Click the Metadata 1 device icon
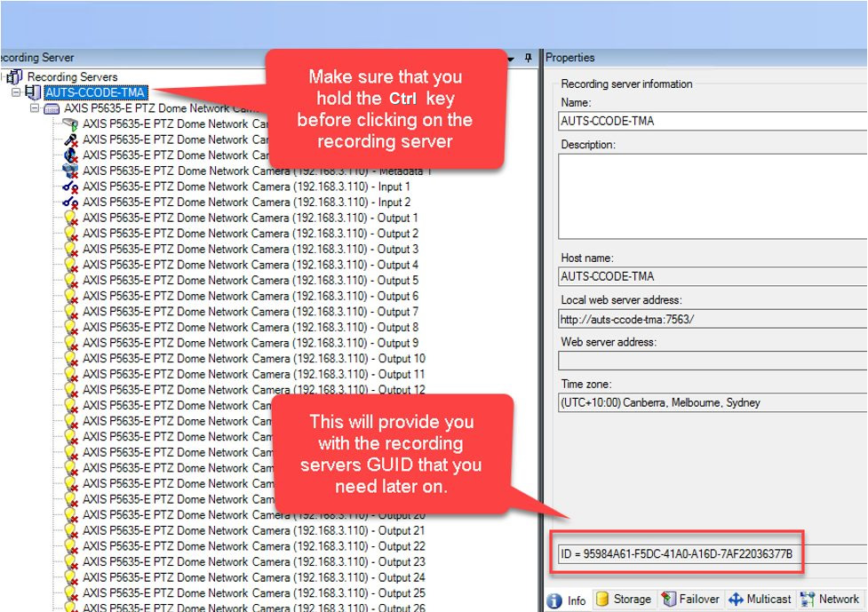 coord(71,171)
